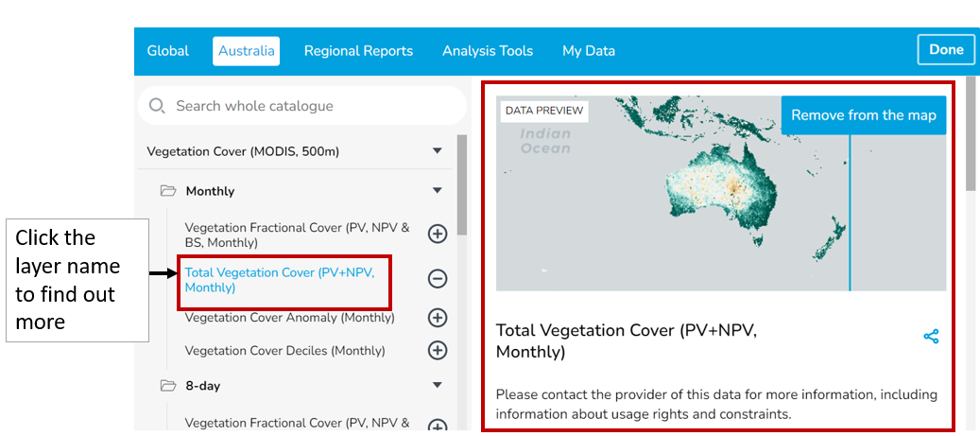This screenshot has height=436, width=980.
Task: Open the Analysis Tools tab
Action: [x=488, y=51]
